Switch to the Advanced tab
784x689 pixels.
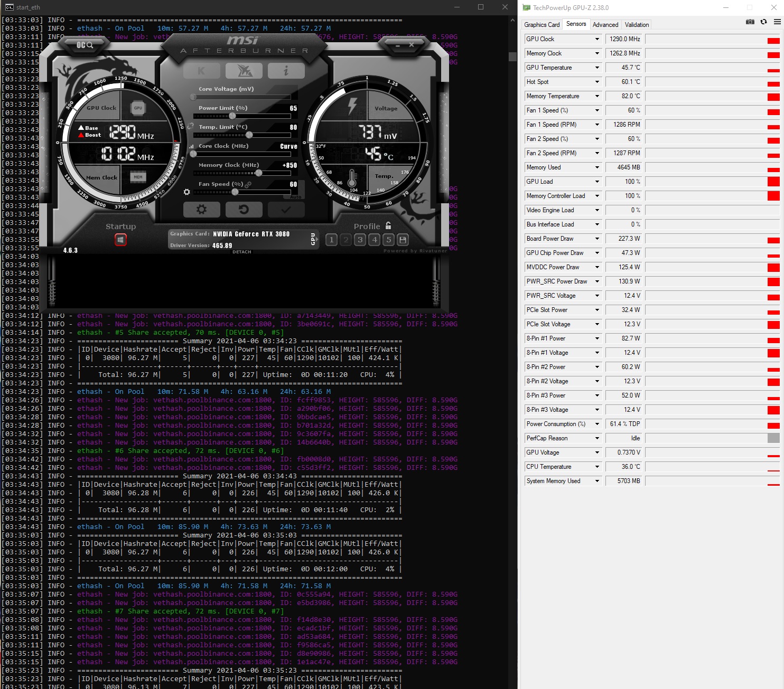[x=605, y=25]
